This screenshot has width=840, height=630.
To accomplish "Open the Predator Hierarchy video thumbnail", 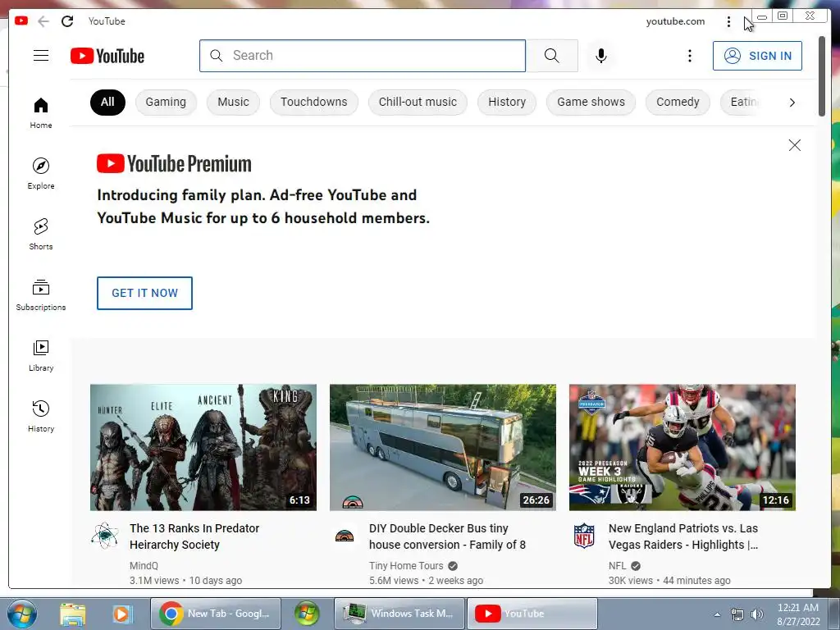I will coord(203,447).
